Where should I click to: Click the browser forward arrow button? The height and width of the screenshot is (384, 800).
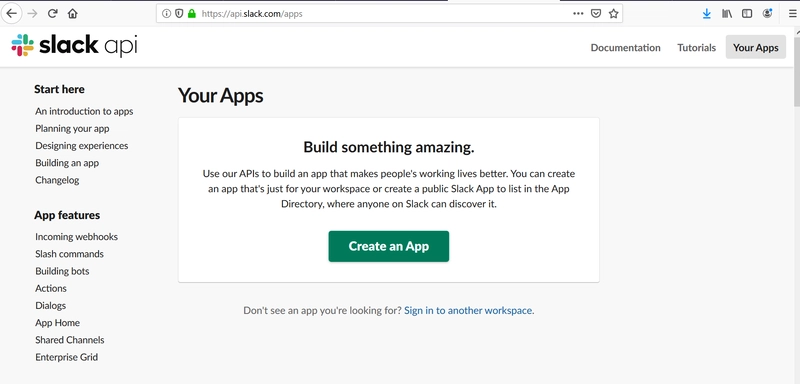(x=32, y=14)
